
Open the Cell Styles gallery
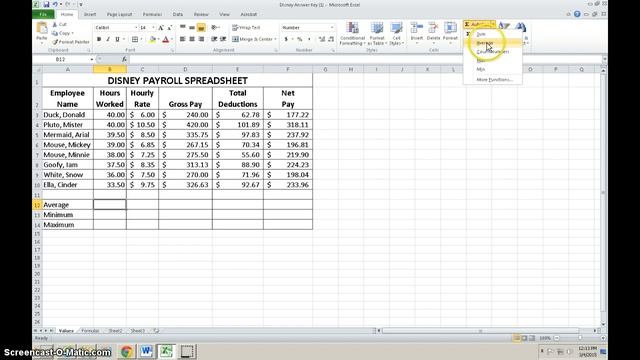click(396, 33)
